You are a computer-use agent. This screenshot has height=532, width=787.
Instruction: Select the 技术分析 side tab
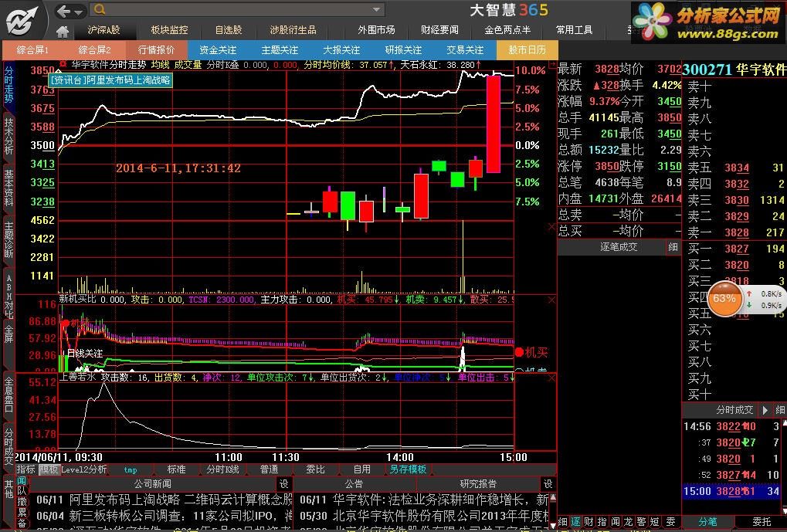click(x=9, y=137)
